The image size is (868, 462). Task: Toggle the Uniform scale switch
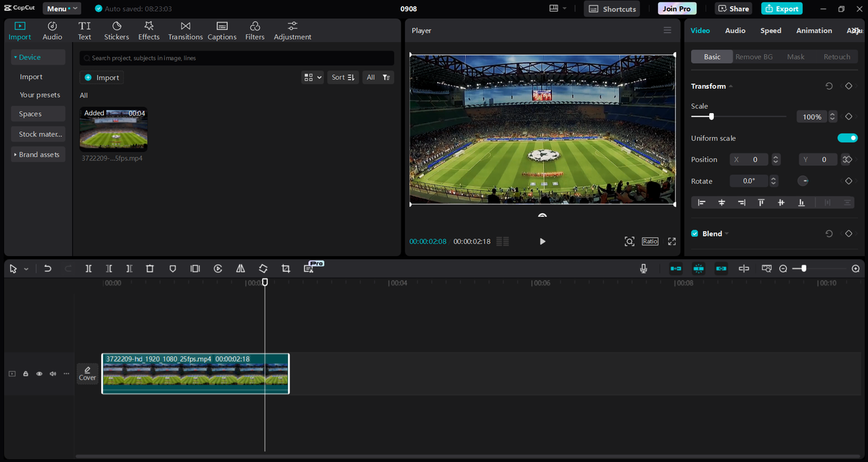[848, 138]
